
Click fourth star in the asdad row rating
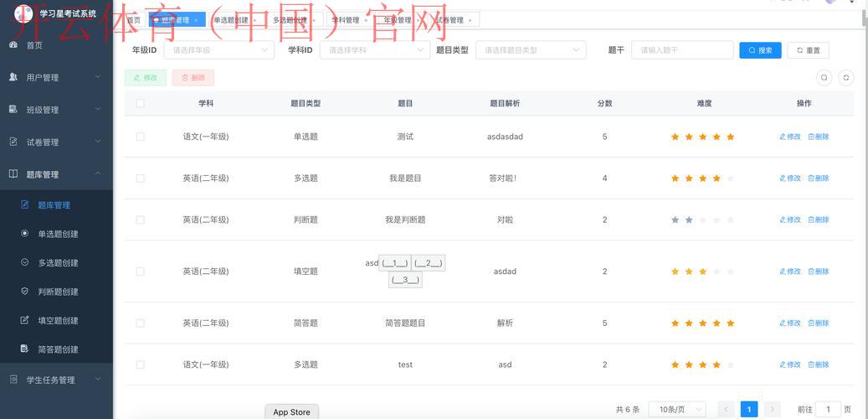[716, 272]
